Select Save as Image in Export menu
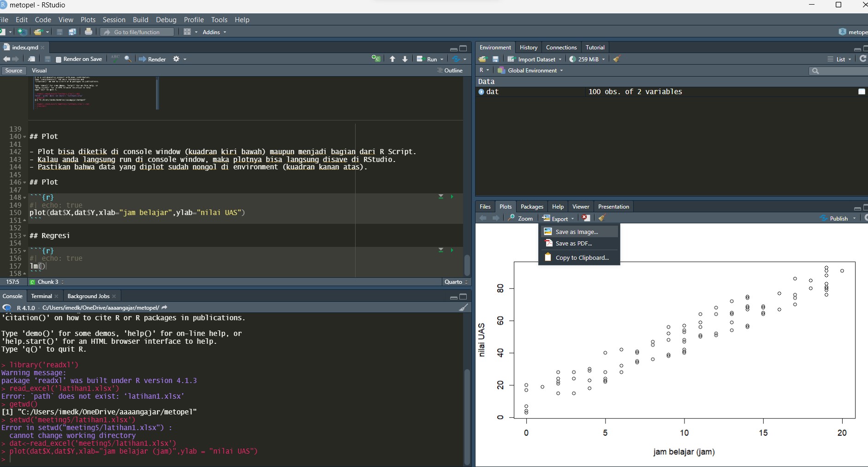 [576, 231]
